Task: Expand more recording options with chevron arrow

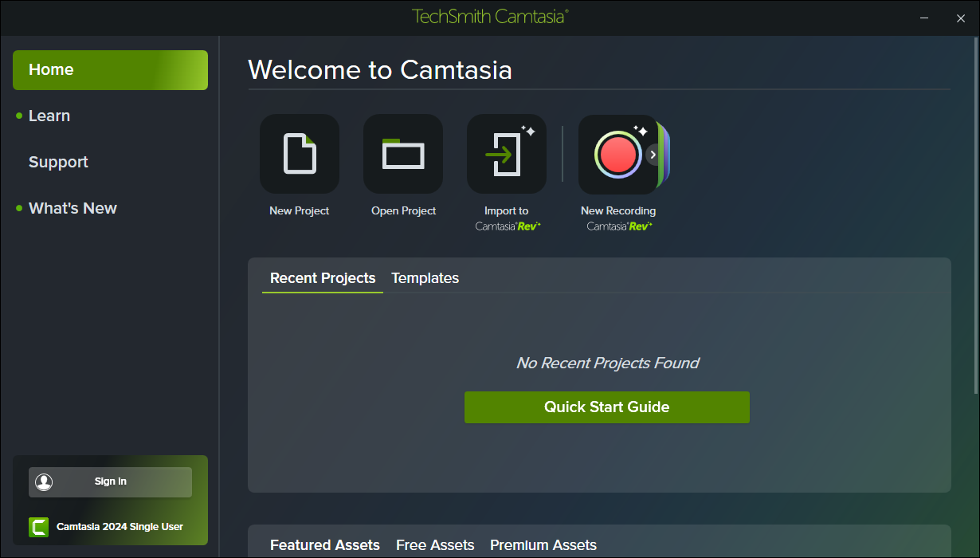Action: (653, 155)
